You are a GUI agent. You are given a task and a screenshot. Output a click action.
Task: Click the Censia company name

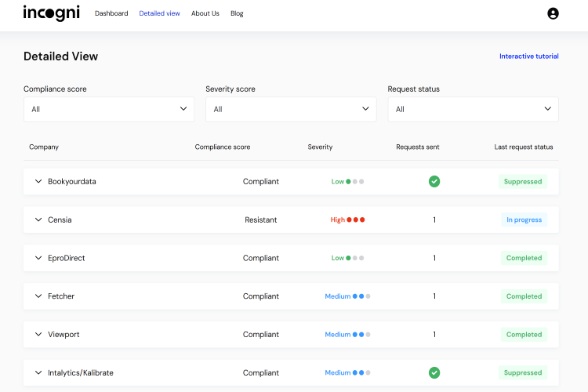(x=60, y=220)
